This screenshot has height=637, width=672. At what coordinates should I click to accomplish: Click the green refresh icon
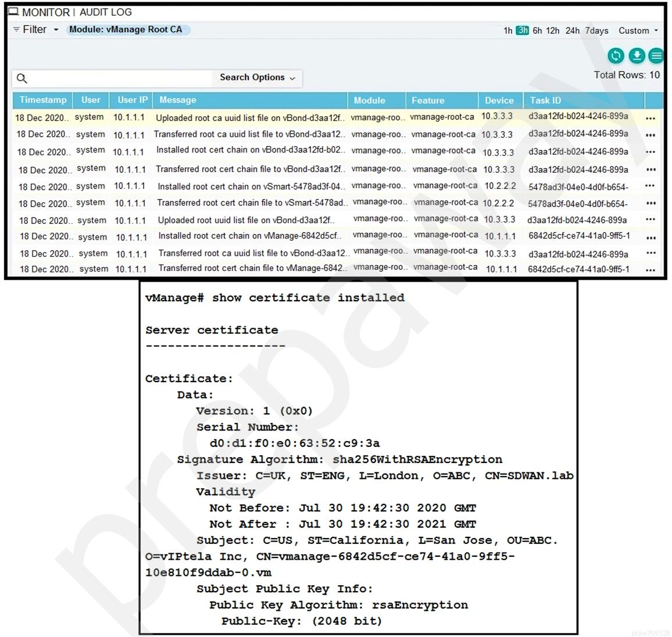click(616, 55)
